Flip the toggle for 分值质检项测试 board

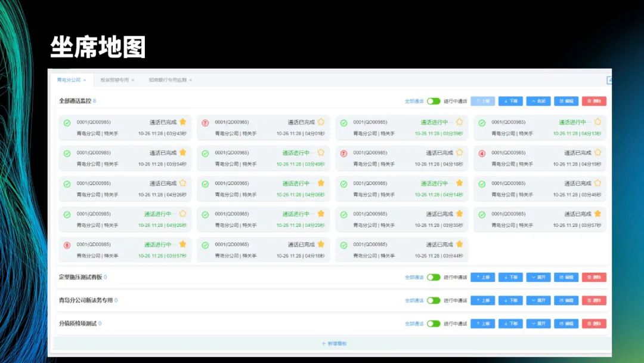[434, 324]
